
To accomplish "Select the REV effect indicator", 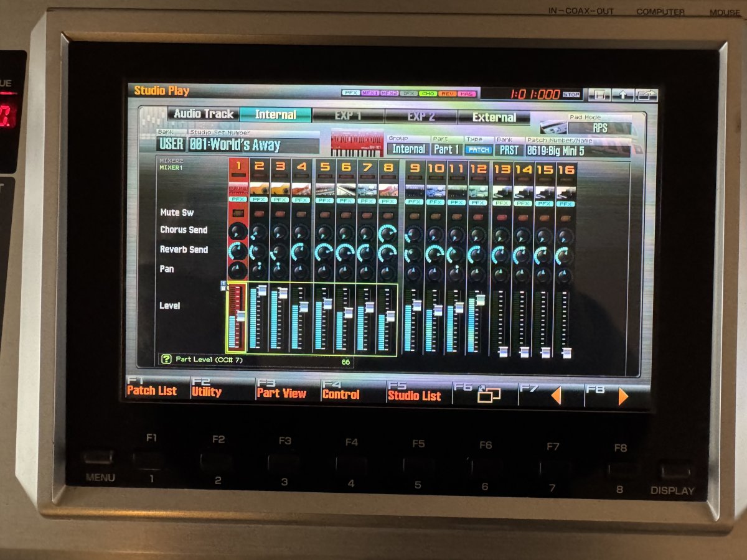I will [447, 93].
